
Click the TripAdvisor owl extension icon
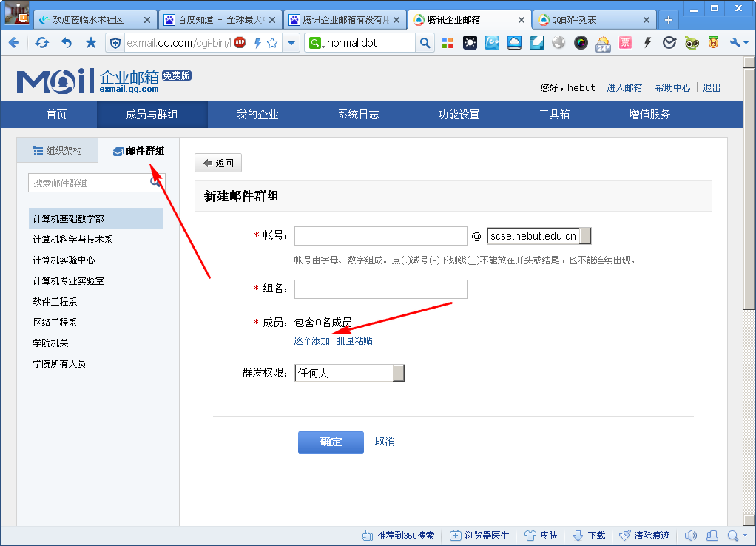click(x=692, y=43)
